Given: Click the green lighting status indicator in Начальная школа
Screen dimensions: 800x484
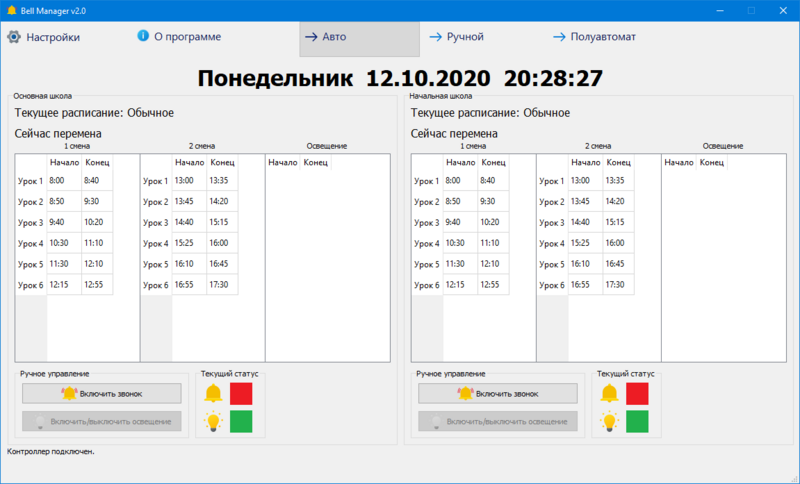Looking at the screenshot, I should click(637, 421).
